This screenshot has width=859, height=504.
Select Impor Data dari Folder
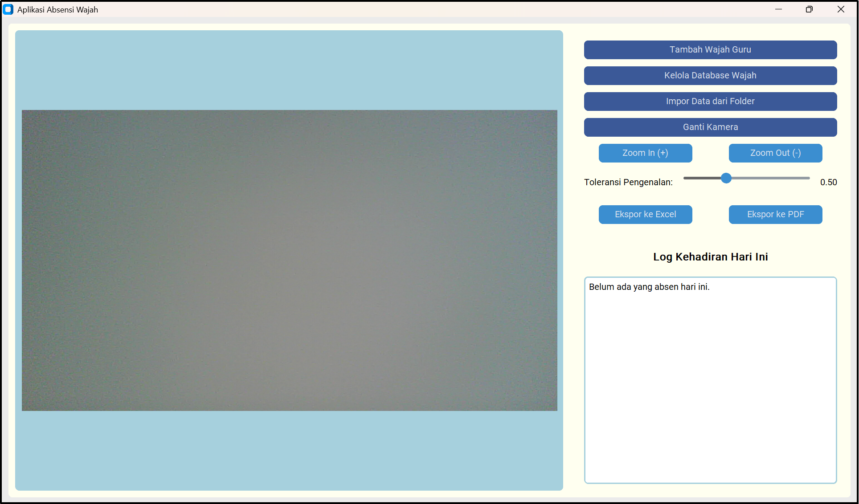pos(710,101)
